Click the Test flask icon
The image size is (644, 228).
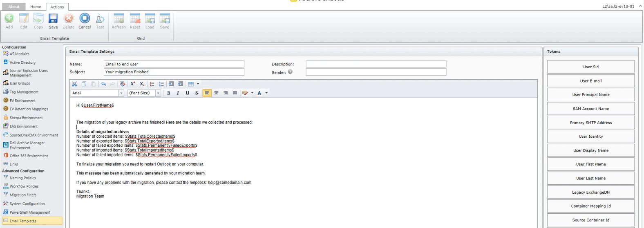point(100,18)
